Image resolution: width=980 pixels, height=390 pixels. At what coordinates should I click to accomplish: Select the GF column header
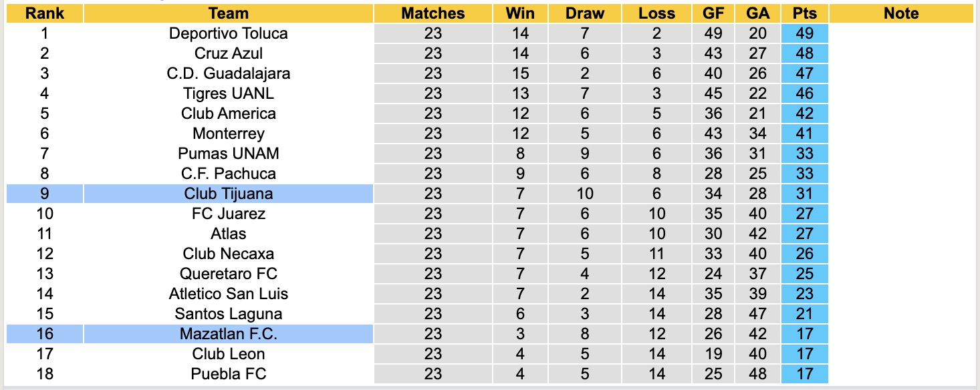coord(713,13)
